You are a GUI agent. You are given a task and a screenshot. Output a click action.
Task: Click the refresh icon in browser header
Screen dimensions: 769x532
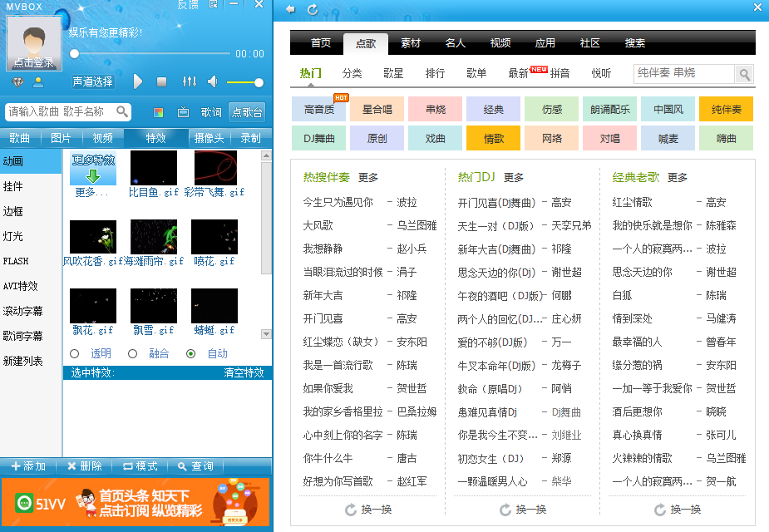(313, 9)
